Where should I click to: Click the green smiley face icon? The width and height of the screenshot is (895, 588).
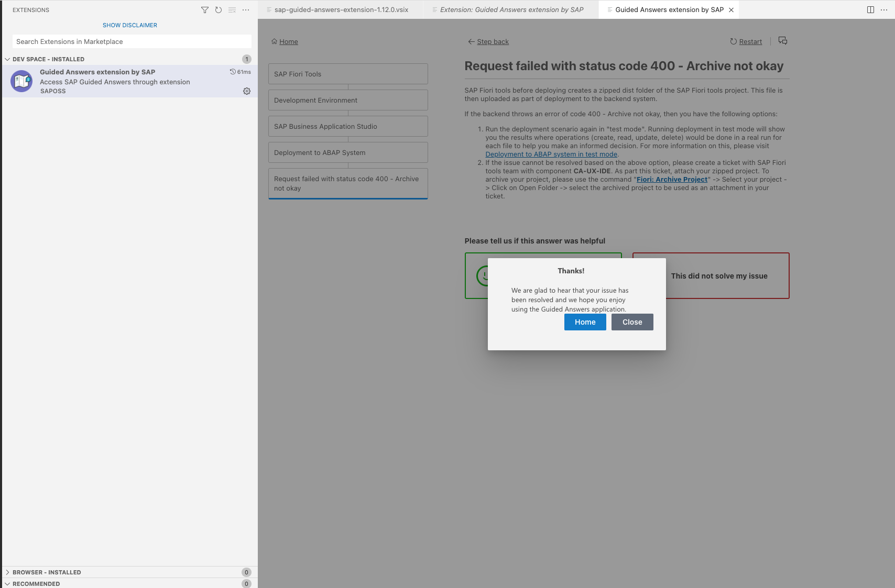click(485, 276)
